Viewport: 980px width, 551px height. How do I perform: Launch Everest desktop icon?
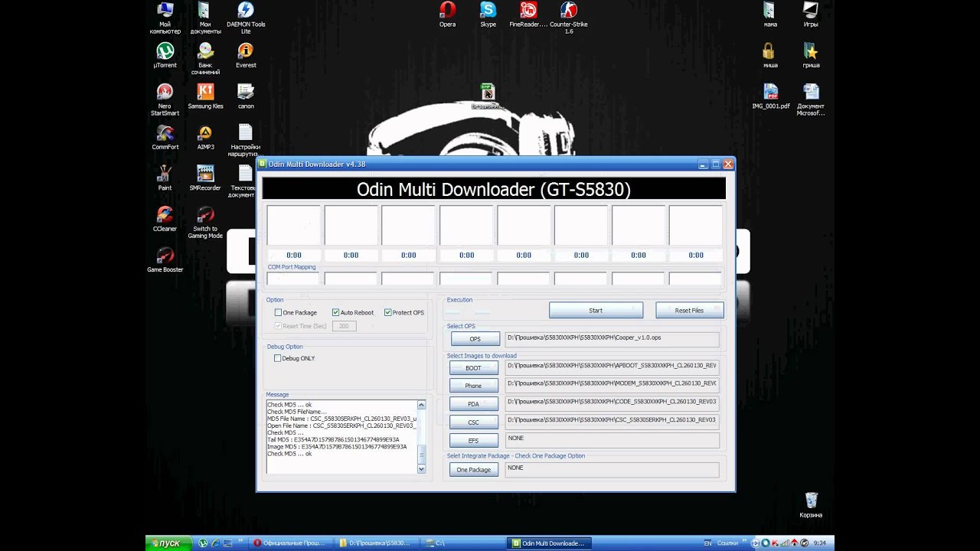tap(246, 55)
